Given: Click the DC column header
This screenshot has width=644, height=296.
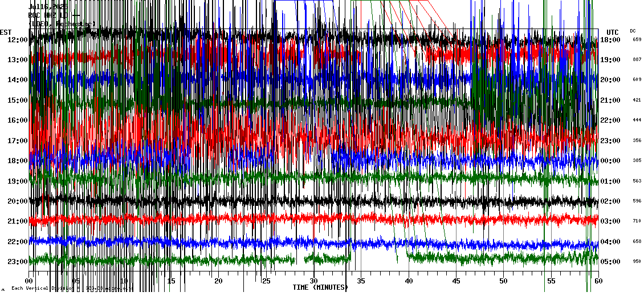Looking at the screenshot, I should point(633,31).
